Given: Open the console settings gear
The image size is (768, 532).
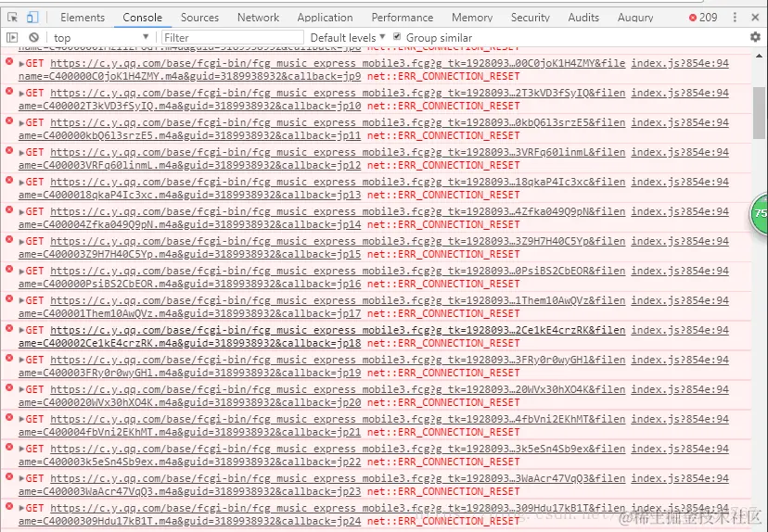Looking at the screenshot, I should pos(755,37).
